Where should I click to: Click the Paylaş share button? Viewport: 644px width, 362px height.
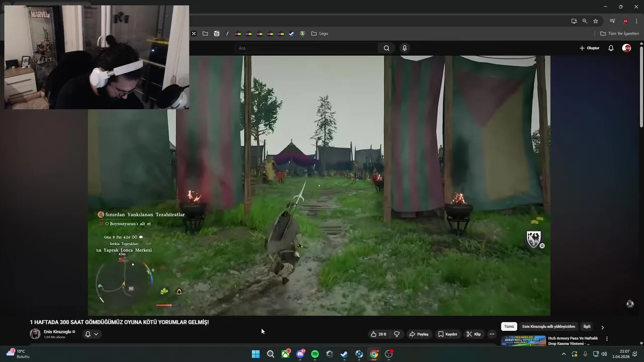tap(419, 334)
